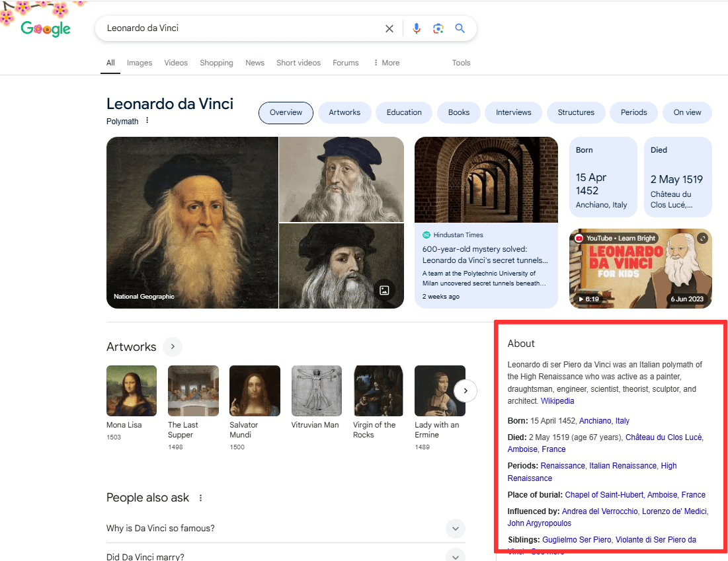Switch to the Images results tab

pos(140,63)
